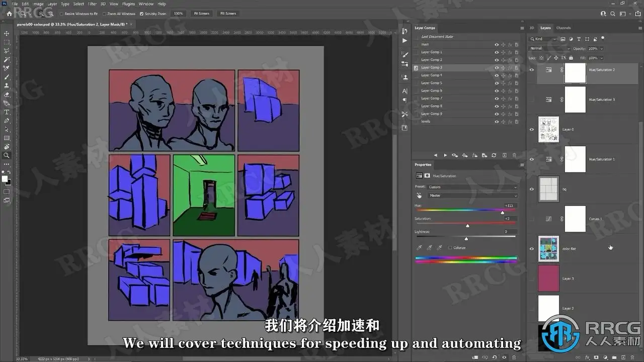Open the Filter menu
The image size is (644, 362).
(92, 4)
